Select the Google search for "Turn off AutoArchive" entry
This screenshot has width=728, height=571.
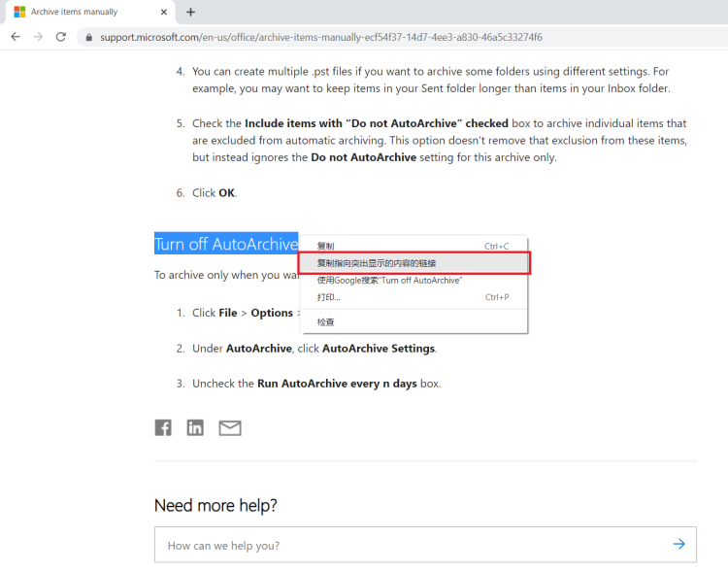coord(389,280)
